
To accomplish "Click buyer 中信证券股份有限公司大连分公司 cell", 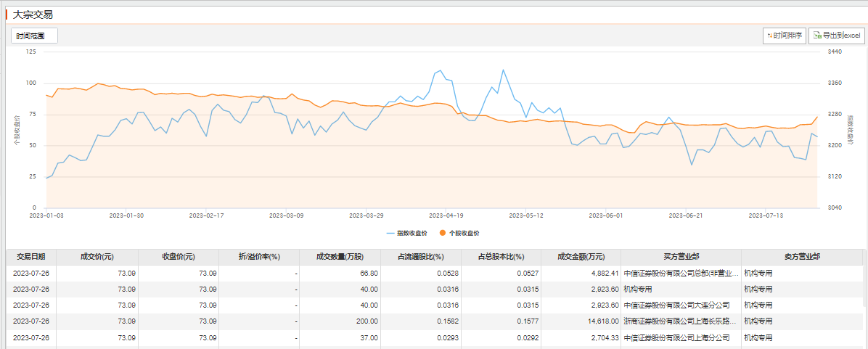I will tap(681, 305).
